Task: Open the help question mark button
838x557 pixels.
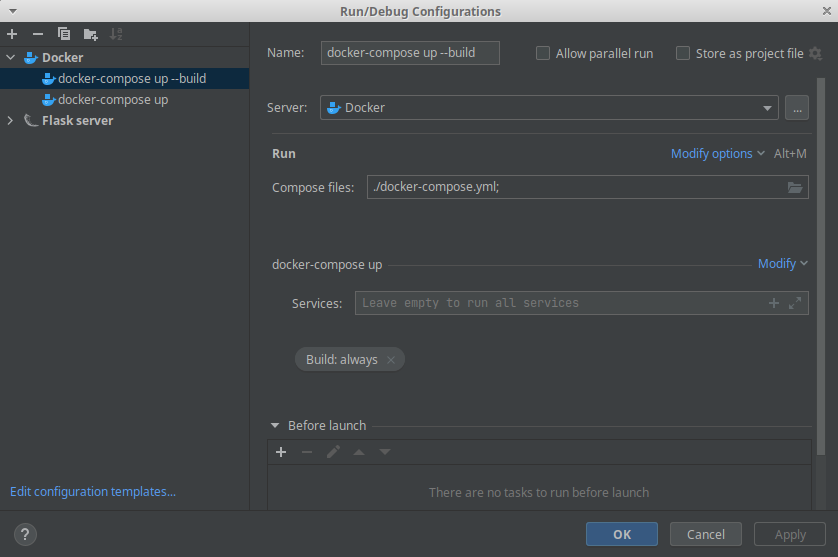Action: (x=25, y=535)
